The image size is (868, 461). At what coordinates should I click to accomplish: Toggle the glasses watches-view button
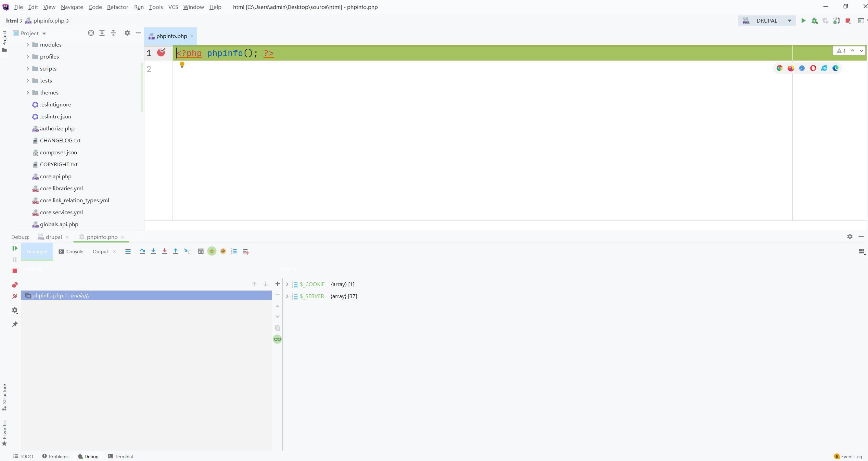click(x=277, y=339)
